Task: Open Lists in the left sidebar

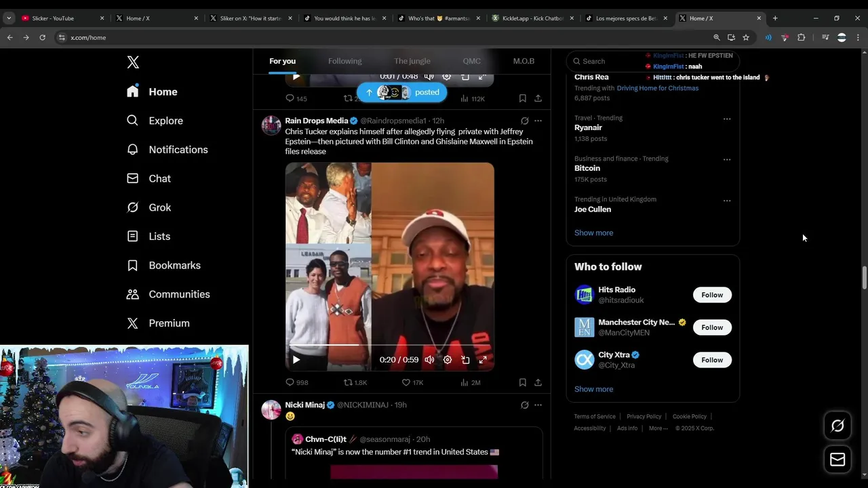Action: [x=149, y=237]
